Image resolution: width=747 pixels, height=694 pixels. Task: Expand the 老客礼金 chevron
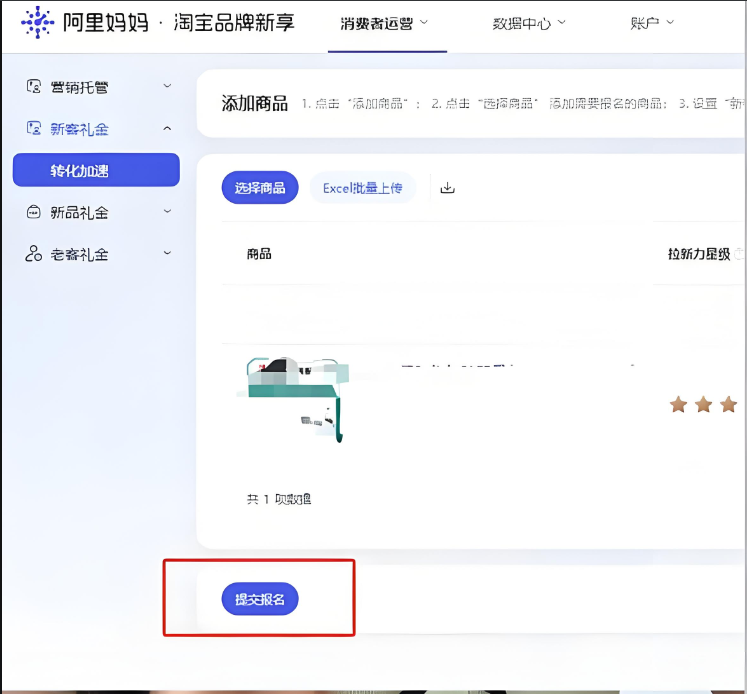pyautogui.click(x=167, y=253)
